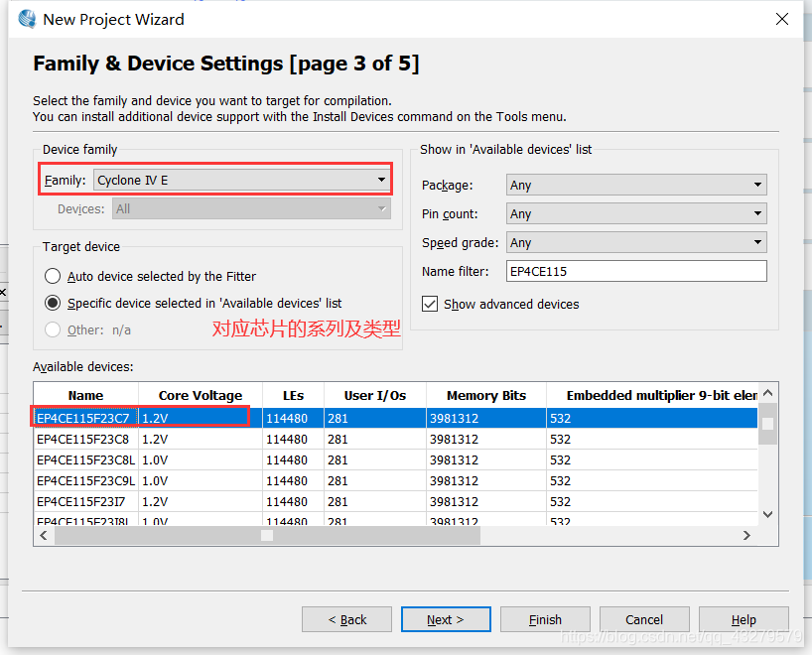Cancel the wizard
The width and height of the screenshot is (812, 655).
pyautogui.click(x=644, y=619)
